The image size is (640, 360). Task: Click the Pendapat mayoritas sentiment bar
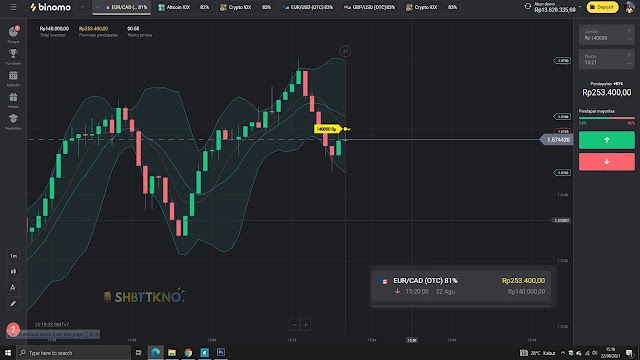[607, 118]
